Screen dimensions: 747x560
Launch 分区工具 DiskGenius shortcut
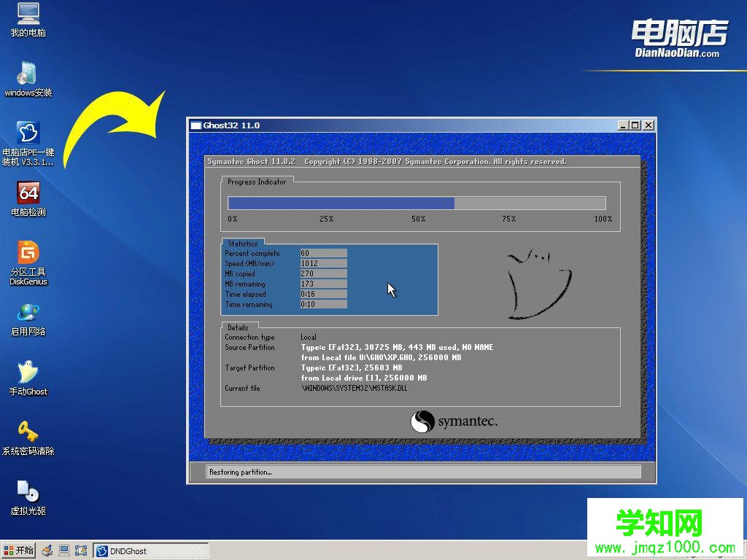28,262
